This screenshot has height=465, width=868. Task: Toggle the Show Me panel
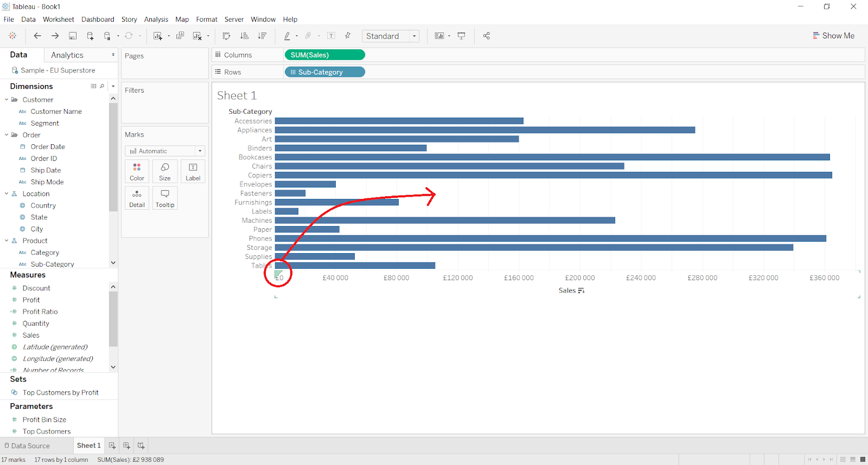[833, 36]
